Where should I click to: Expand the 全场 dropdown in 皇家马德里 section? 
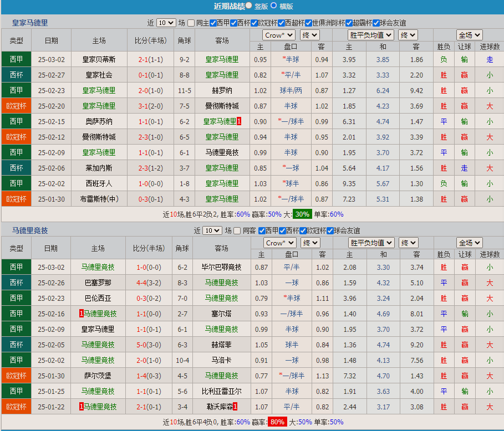tap(469, 35)
